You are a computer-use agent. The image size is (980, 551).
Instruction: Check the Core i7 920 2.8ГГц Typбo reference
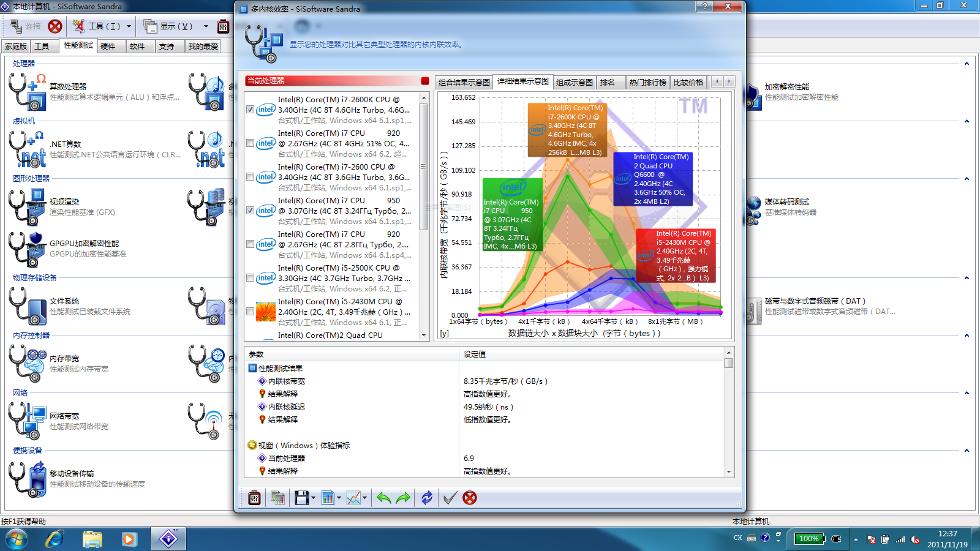point(250,244)
